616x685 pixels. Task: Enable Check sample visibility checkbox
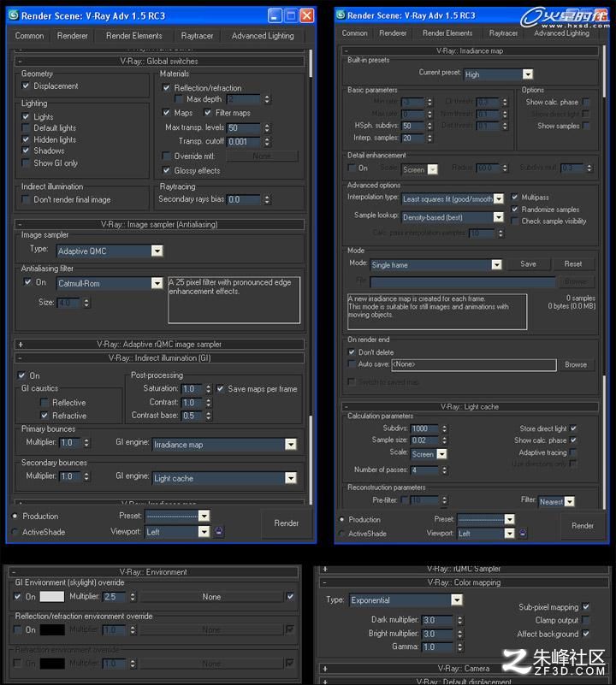(x=514, y=221)
